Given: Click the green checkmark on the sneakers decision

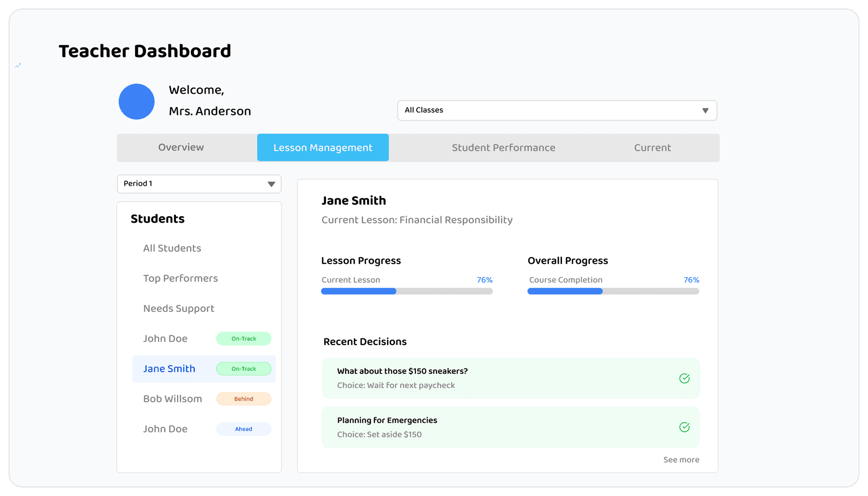Looking at the screenshot, I should click(x=684, y=378).
